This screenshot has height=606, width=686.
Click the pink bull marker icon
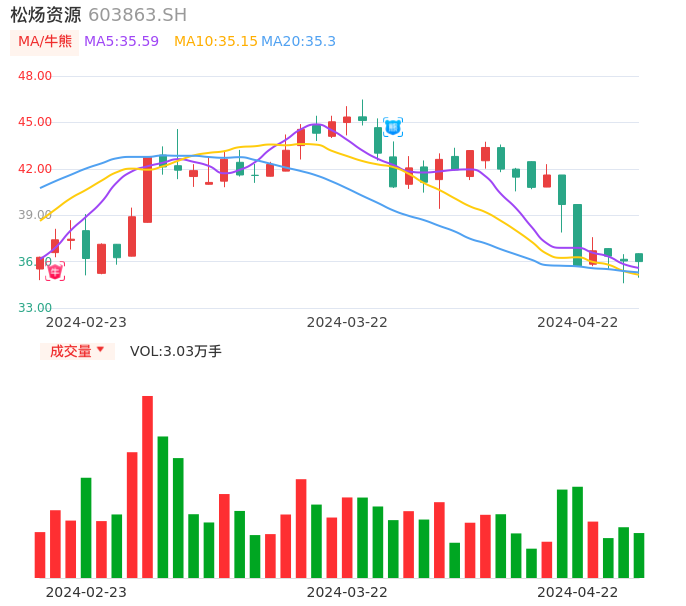click(x=55, y=271)
